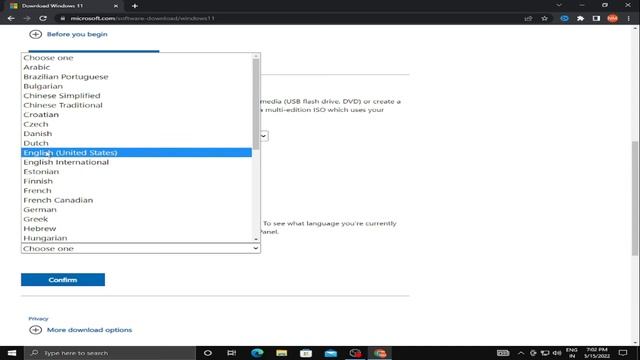This screenshot has width=640, height=360.
Task: Open Microsoft Store taskbar icon
Action: 306,353
